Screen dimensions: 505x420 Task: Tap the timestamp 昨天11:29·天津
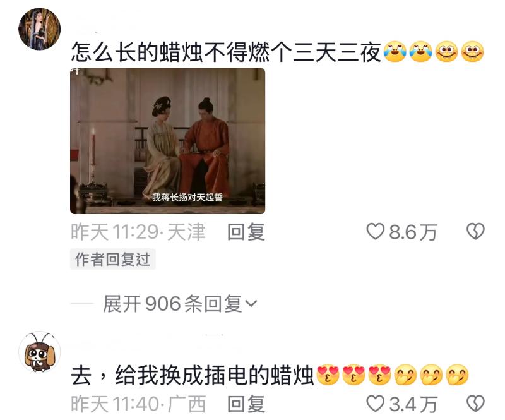click(138, 232)
